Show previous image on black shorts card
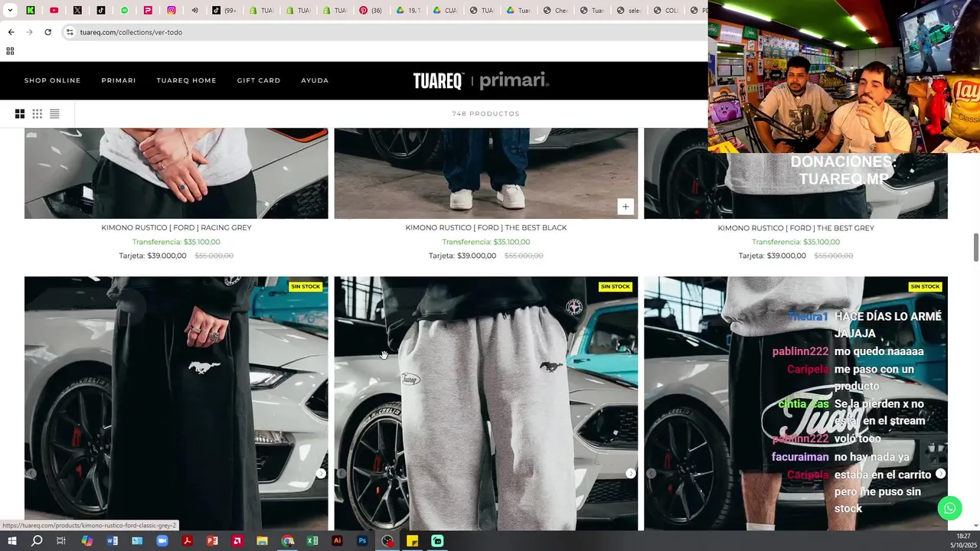 click(x=651, y=474)
